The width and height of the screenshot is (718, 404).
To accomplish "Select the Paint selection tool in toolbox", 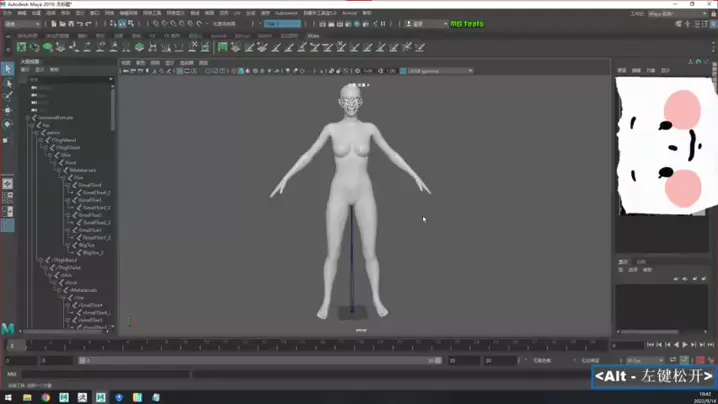I will (8, 97).
